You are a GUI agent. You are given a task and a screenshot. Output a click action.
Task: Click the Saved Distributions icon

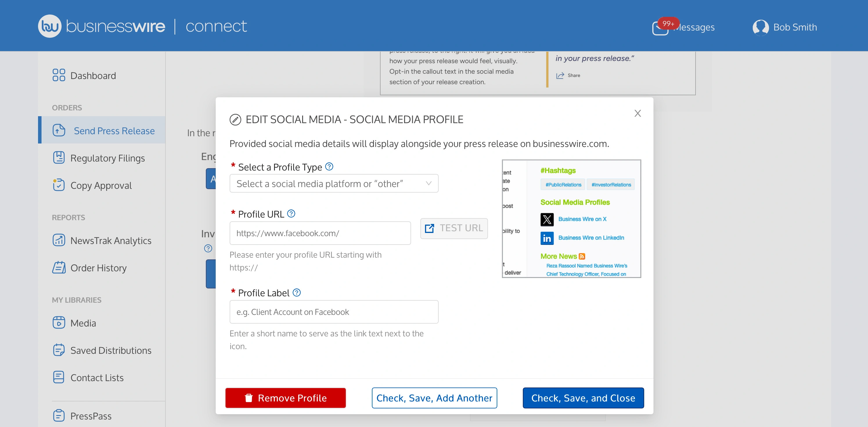point(59,350)
